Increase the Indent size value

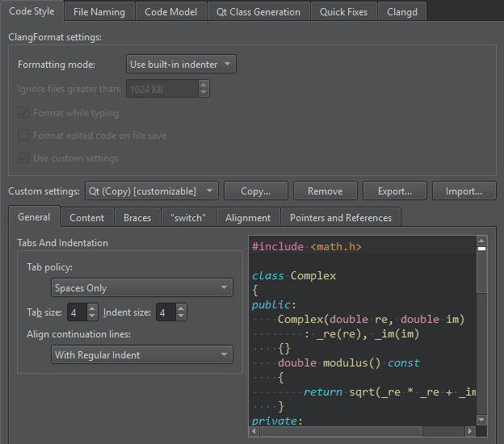[181, 308]
